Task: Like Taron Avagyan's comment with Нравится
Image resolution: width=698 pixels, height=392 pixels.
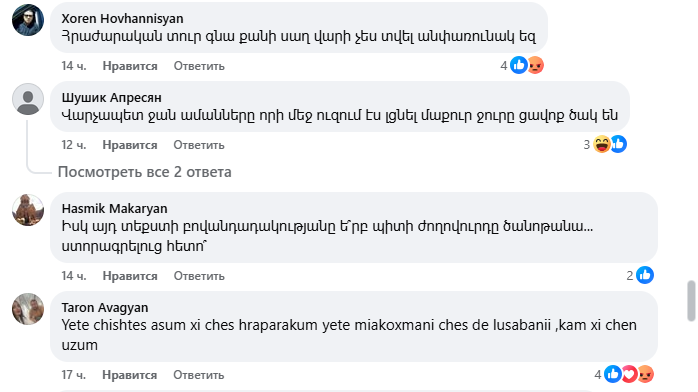Action: [x=130, y=375]
